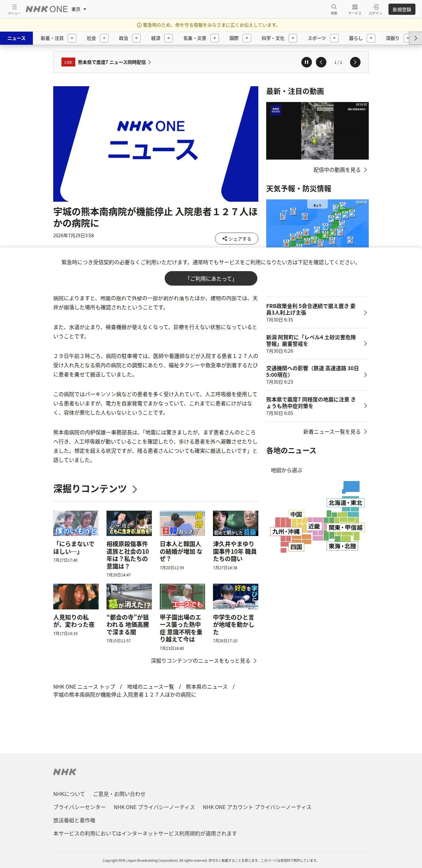Open 中学生のひと言 article title
The height and width of the screenshot is (868, 422).
coord(234,625)
